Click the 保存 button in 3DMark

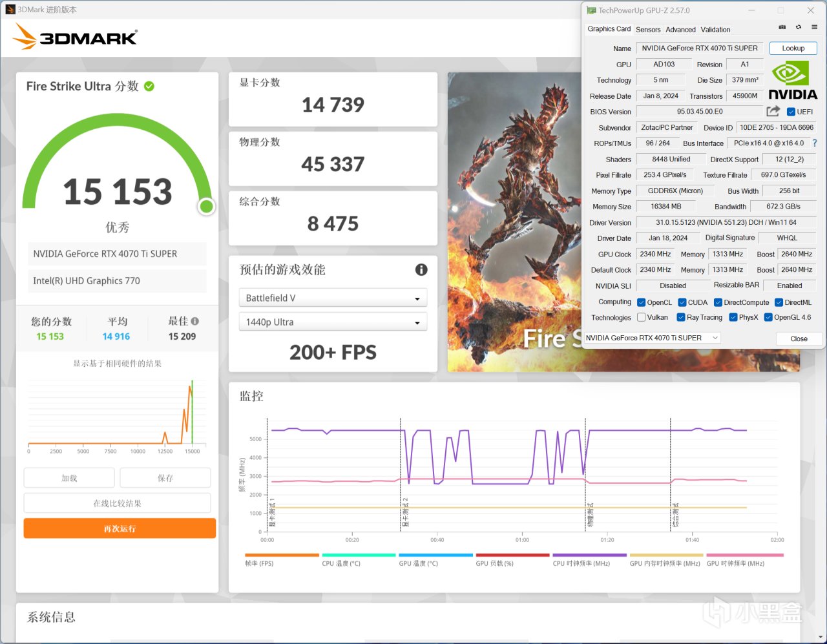165,478
